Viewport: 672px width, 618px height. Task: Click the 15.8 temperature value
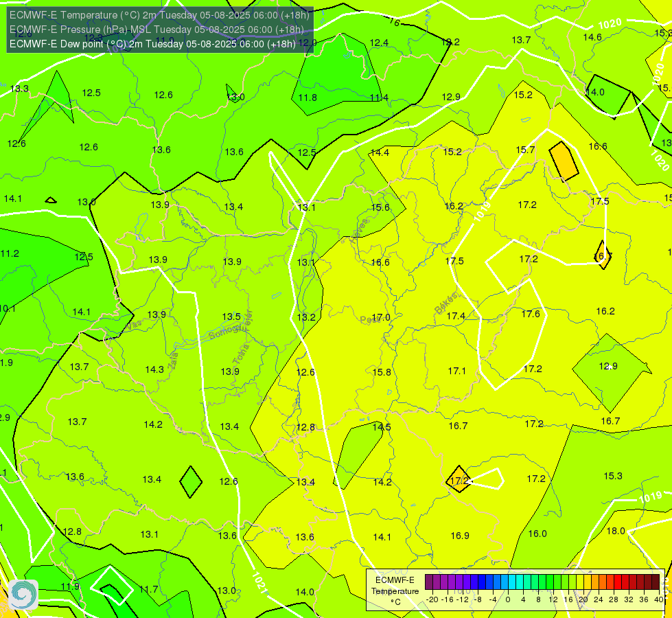pos(382,372)
